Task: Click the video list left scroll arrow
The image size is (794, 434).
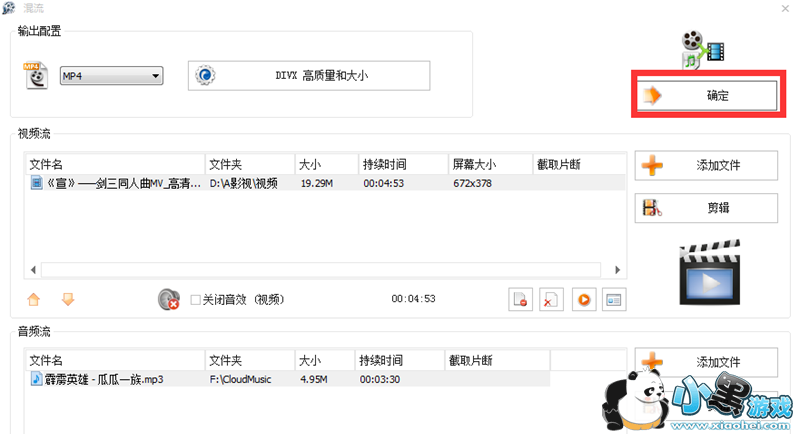Action: 33,270
